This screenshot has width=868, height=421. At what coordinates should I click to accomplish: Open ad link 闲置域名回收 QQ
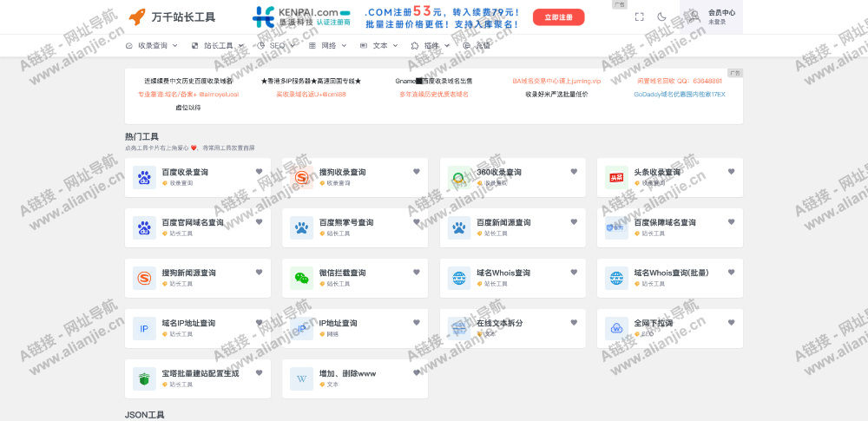click(x=680, y=82)
